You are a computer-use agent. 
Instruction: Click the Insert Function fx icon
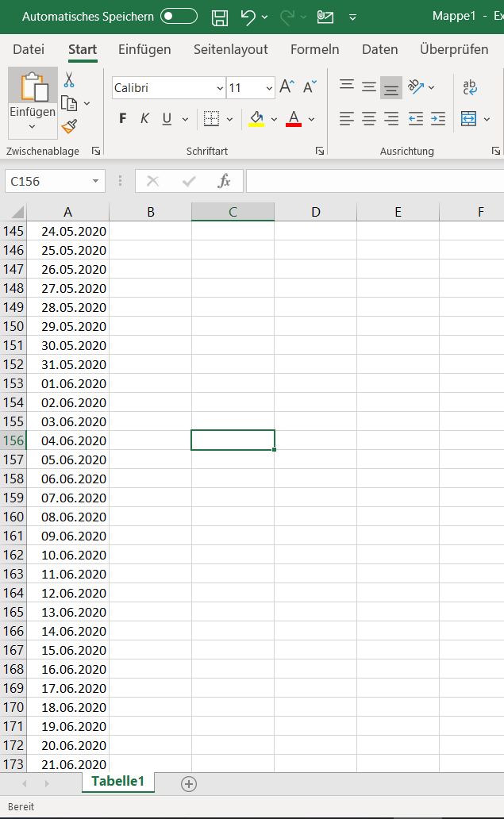point(224,181)
